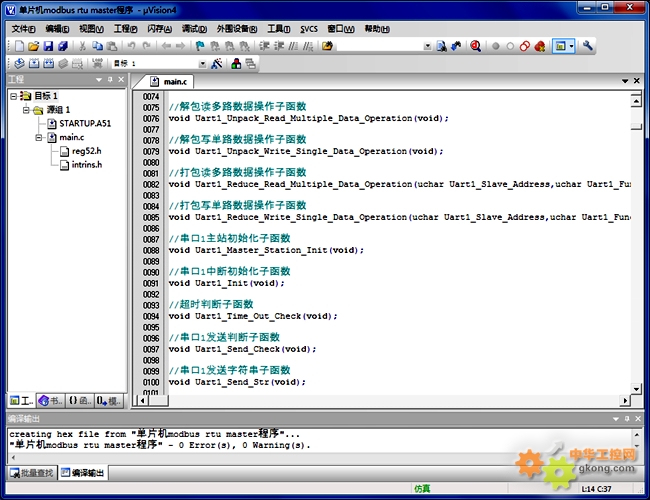Collapse the main.c includes node

(39, 137)
